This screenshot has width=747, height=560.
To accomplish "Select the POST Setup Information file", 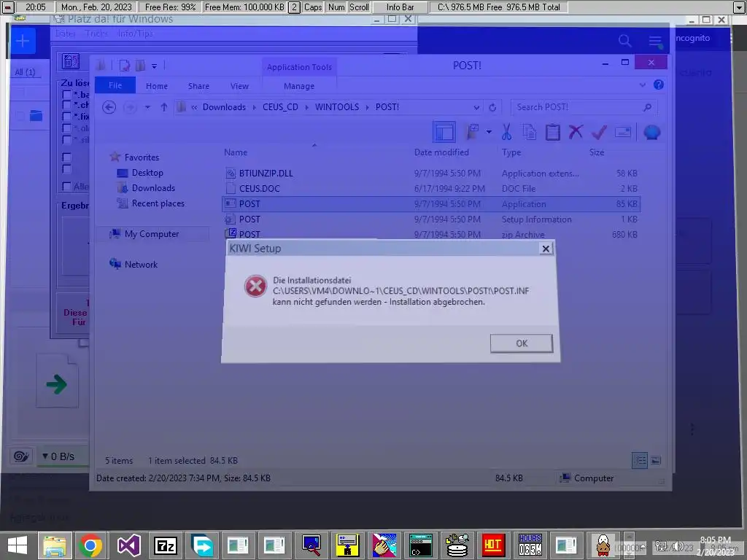I will coord(431,219).
